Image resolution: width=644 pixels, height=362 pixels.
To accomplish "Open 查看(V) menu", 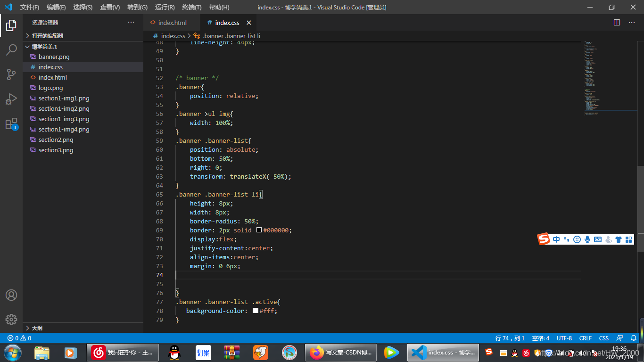I will pos(110,7).
